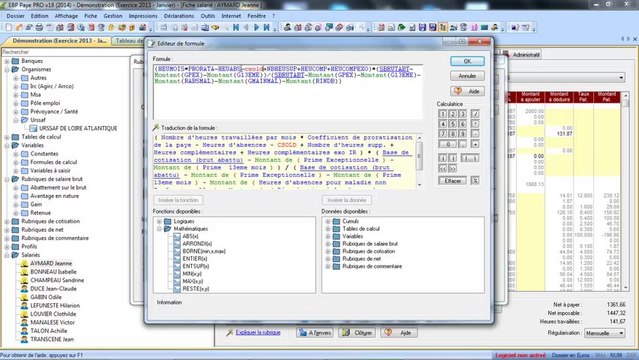Expand the Profils tree node
This screenshot has width=639, height=360.
pyautogui.click(x=7, y=247)
